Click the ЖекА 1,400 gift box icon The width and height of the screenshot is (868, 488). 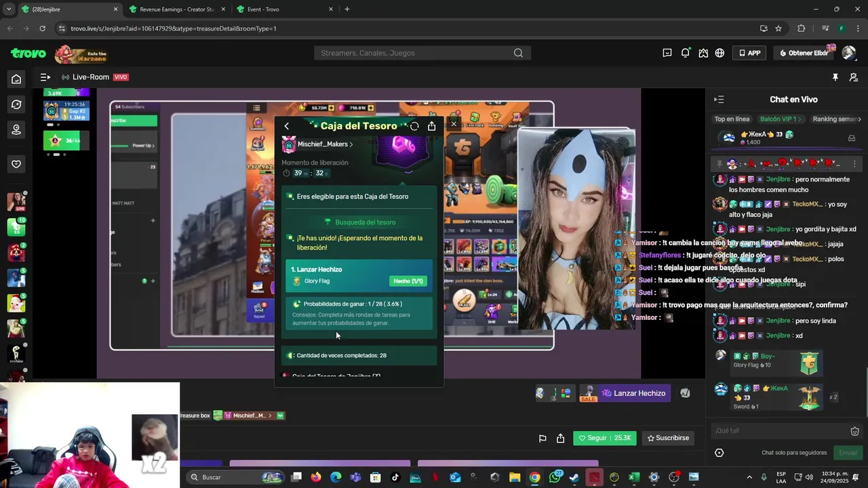[x=852, y=138]
